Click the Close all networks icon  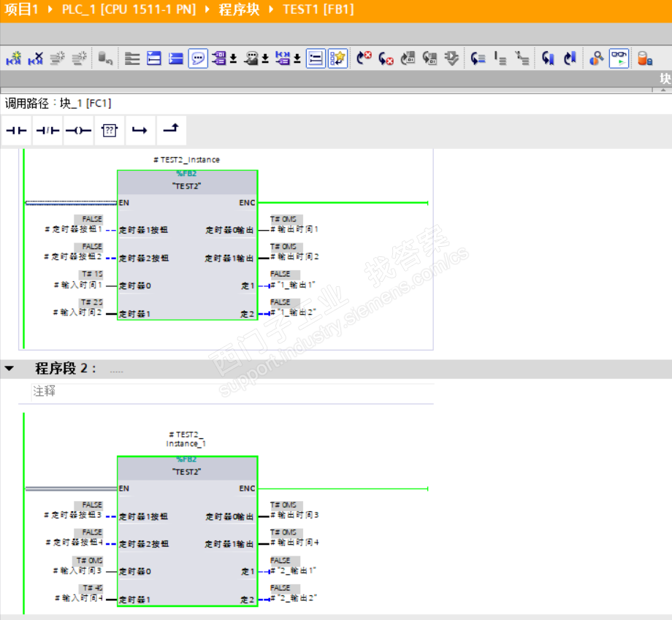pyautogui.click(x=176, y=58)
